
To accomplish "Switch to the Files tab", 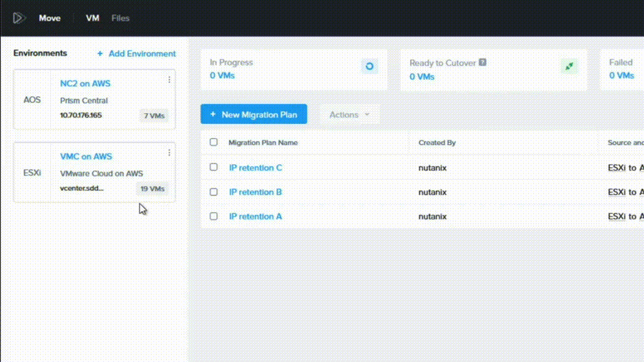I will coord(120,18).
